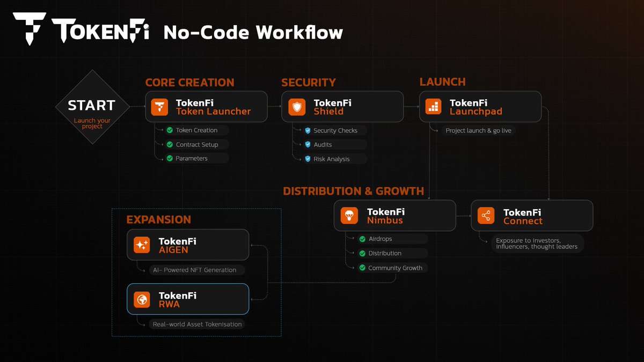Click the LAUNCH heading
The image size is (644, 362).
tap(442, 82)
